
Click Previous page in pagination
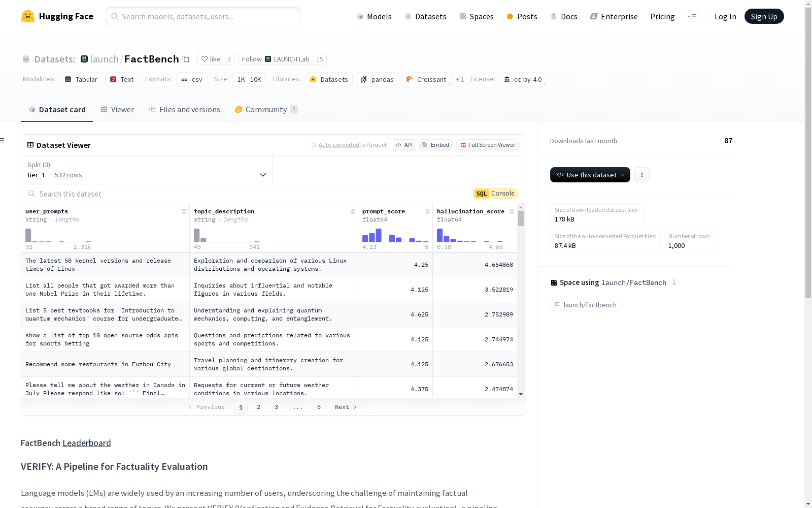tap(207, 407)
